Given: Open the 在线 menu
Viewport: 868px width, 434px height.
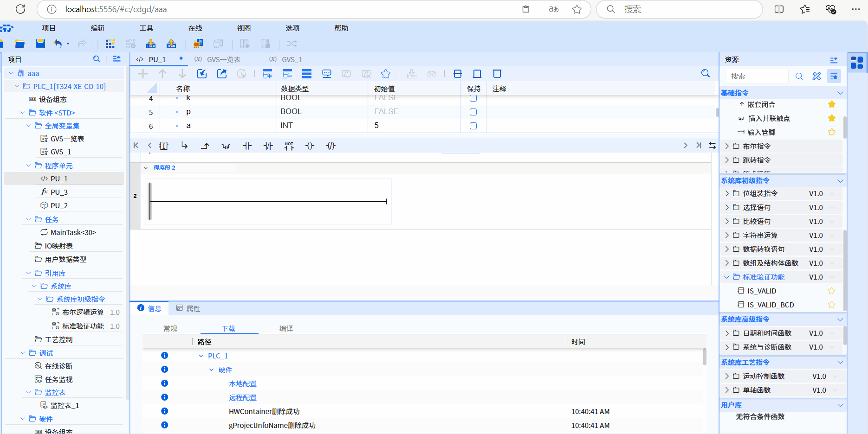Looking at the screenshot, I should click(x=195, y=28).
